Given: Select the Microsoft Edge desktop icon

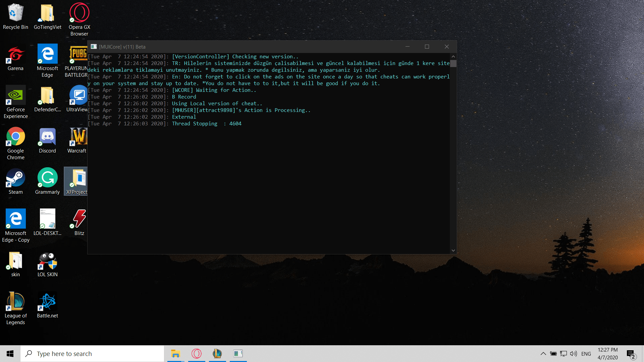Looking at the screenshot, I should pyautogui.click(x=47, y=61).
